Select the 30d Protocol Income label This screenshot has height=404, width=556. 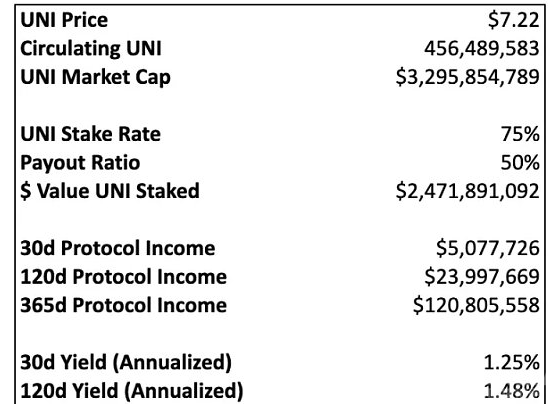pyautogui.click(x=118, y=248)
